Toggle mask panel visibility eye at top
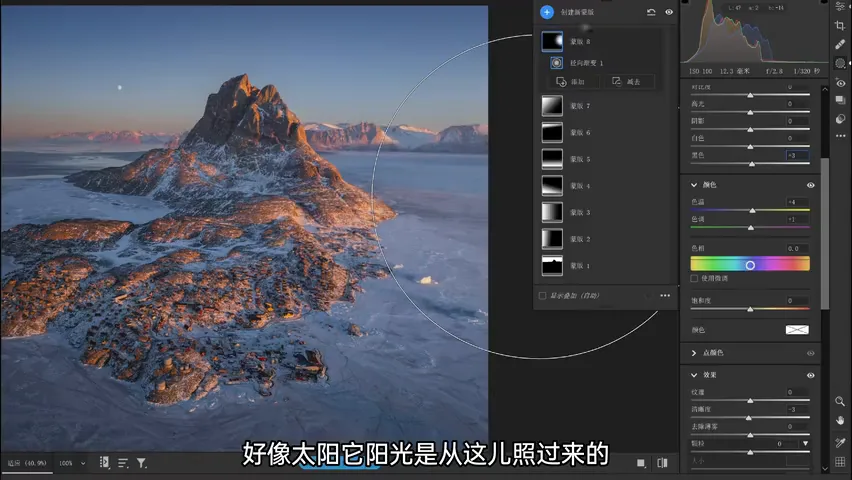 click(669, 12)
